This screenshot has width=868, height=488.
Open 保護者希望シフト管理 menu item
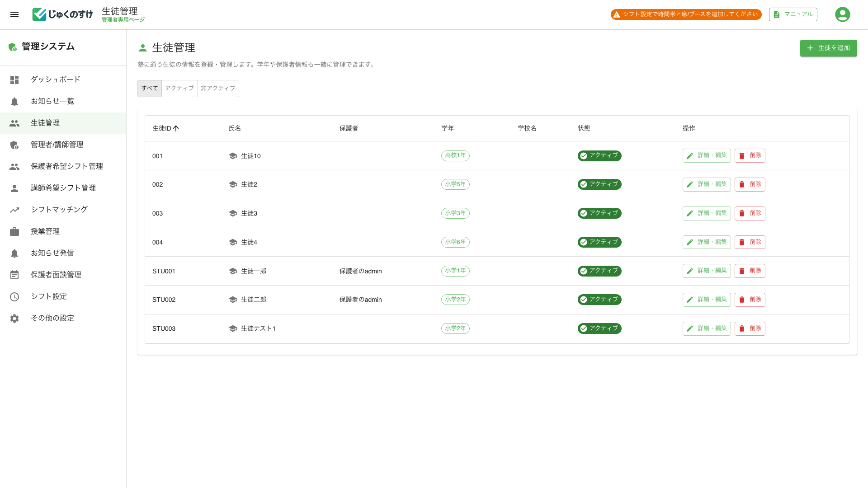point(67,166)
